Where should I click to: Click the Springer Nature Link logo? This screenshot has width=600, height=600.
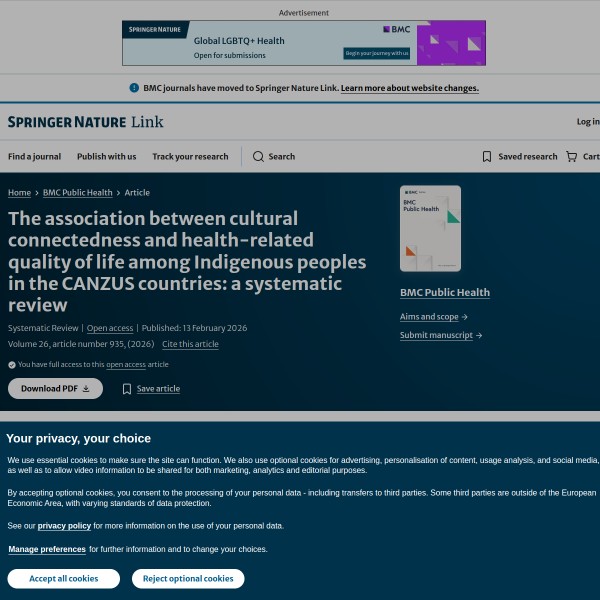tap(85, 122)
